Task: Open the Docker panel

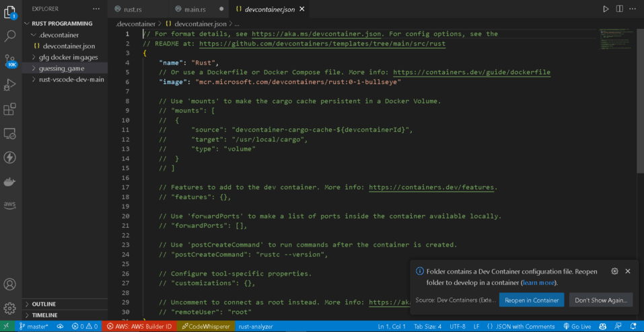Action: click(x=10, y=181)
